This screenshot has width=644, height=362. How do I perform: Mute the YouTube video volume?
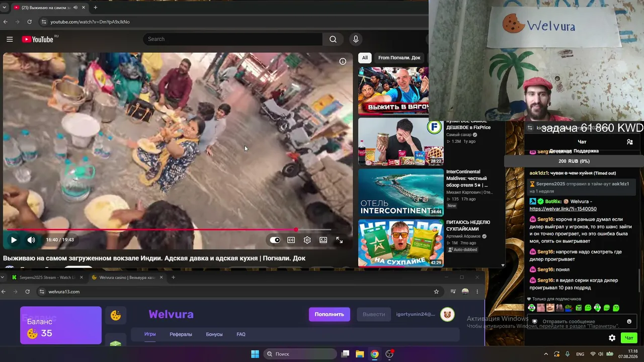pyautogui.click(x=31, y=240)
